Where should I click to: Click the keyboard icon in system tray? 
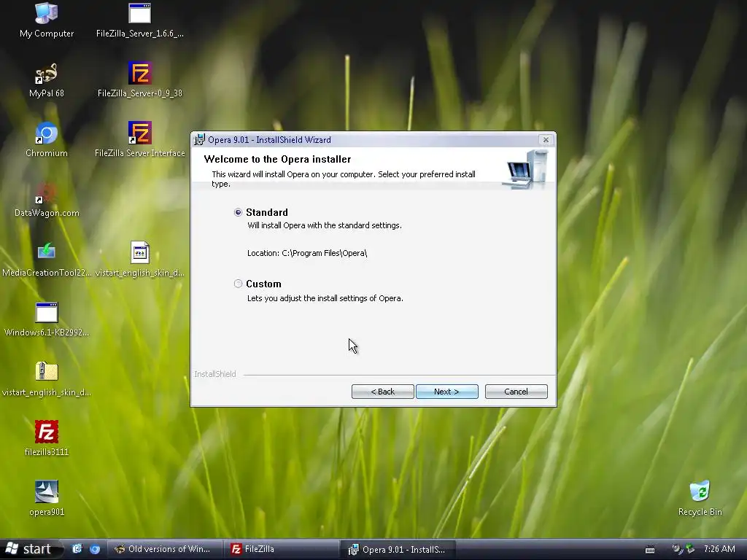650,550
